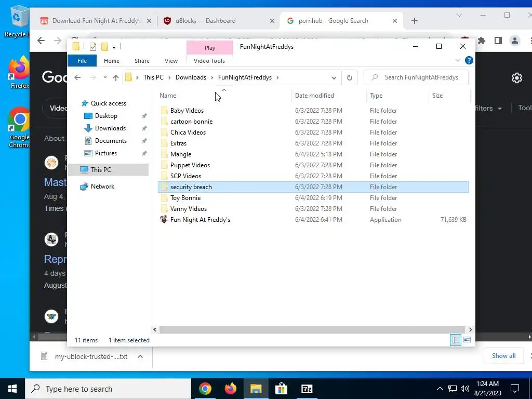Click the Chica Videos folder icon
532x399 pixels.
coord(164,132)
